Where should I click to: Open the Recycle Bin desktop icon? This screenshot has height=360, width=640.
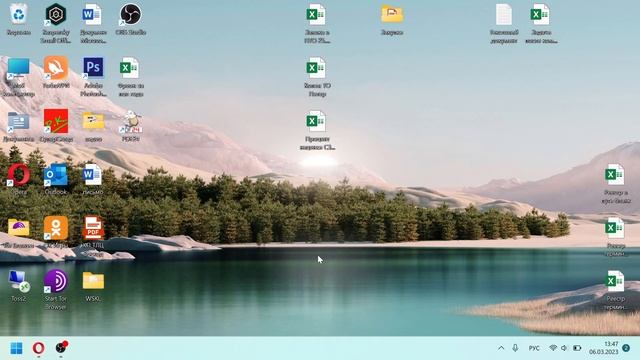tap(19, 14)
